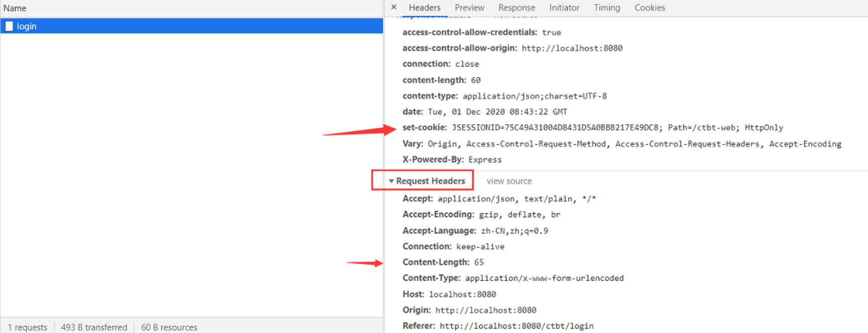The width and height of the screenshot is (868, 333).
Task: Switch to the Headers tab
Action: [x=424, y=8]
